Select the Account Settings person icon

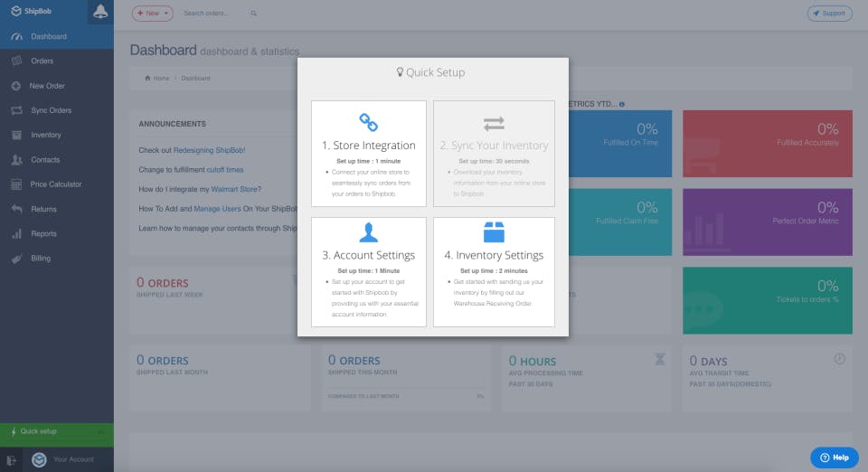pyautogui.click(x=368, y=232)
